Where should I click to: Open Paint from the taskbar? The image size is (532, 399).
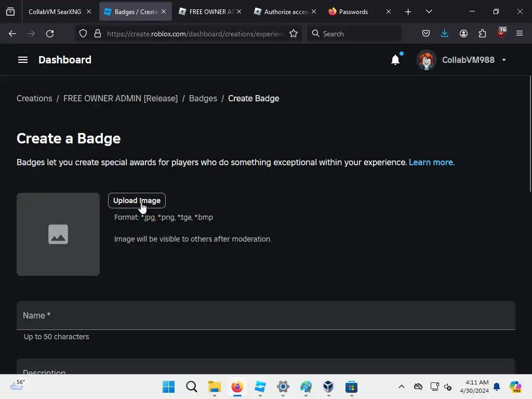click(x=305, y=387)
